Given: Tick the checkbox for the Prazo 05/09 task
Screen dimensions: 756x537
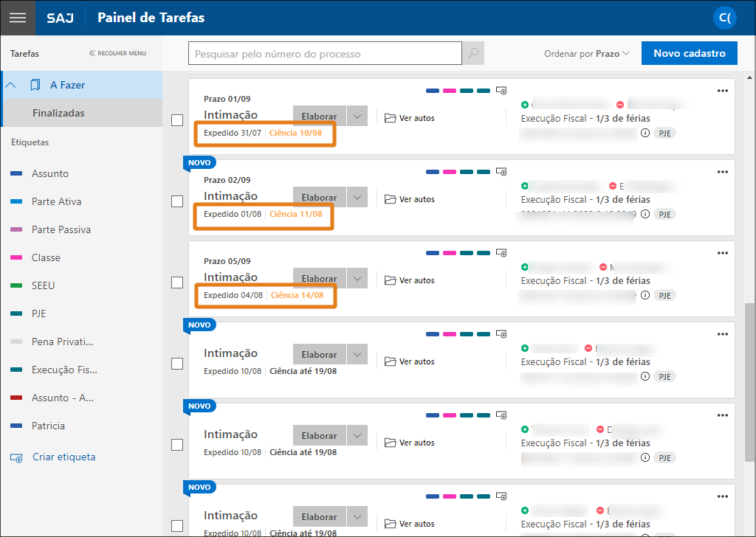Looking at the screenshot, I should 177,283.
